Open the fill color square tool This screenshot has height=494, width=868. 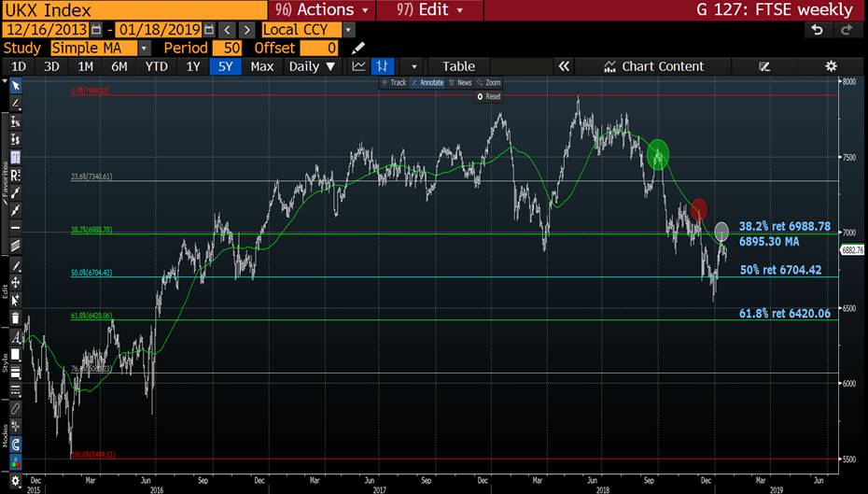pos(16,355)
